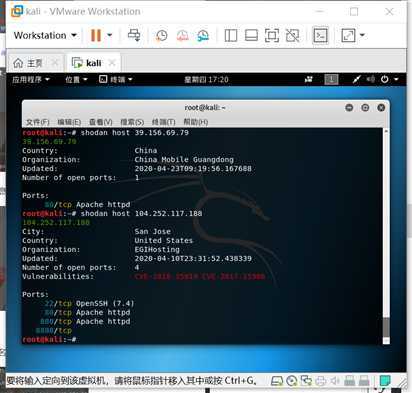Click the terminal title root@kali: ~
The height and width of the screenshot is (393, 412).
(x=205, y=108)
